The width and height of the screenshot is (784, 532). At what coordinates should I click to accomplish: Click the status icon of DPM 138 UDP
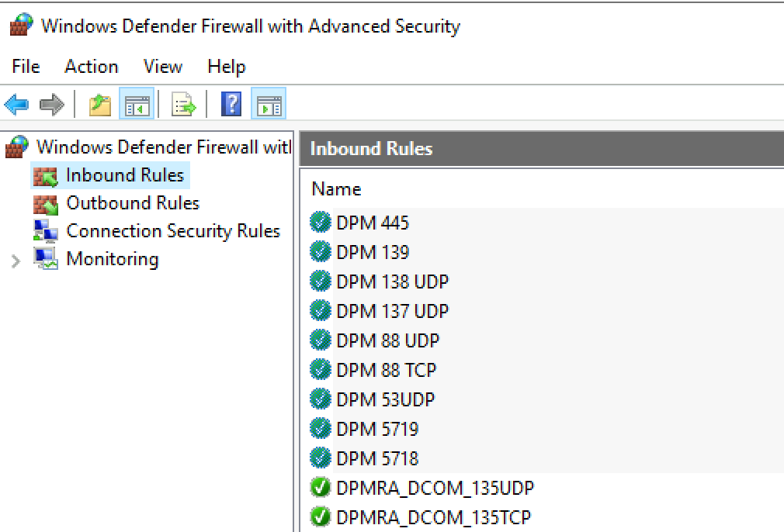pos(320,282)
